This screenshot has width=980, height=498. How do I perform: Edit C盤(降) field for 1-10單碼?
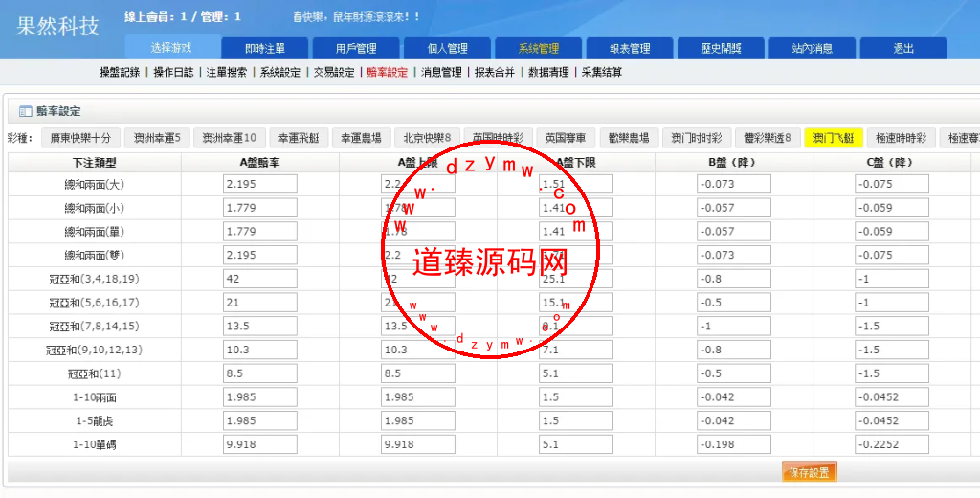892,444
